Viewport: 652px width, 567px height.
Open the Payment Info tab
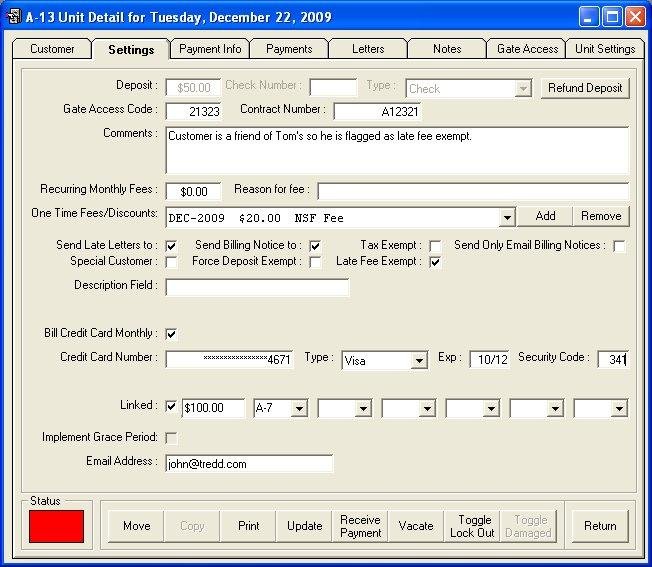coord(210,49)
